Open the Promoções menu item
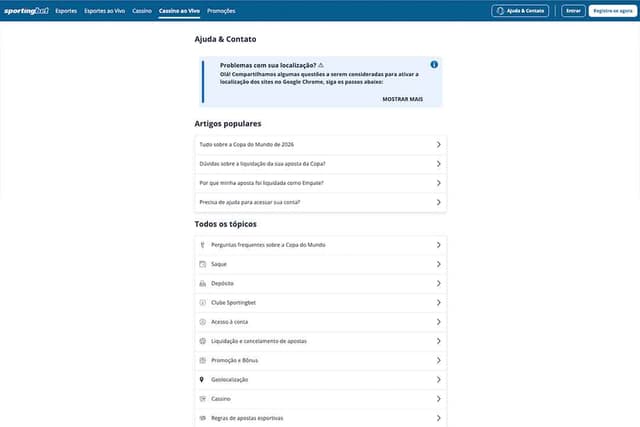640x427 pixels. click(x=221, y=11)
